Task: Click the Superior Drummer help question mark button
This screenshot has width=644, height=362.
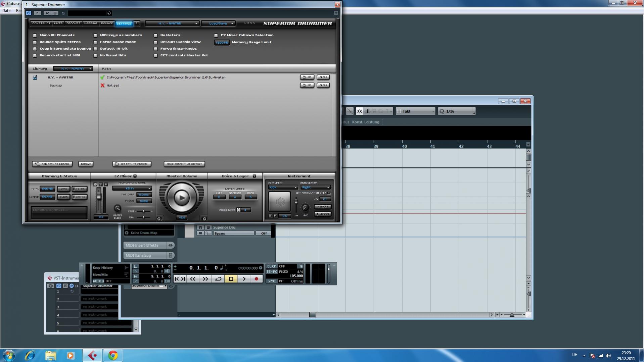Action: click(x=137, y=23)
